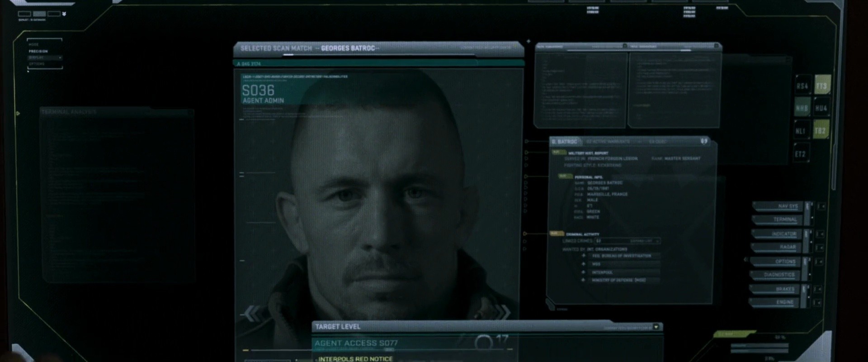Open the Target Level dropdown arrow
This screenshot has width=868, height=362.
(x=656, y=327)
